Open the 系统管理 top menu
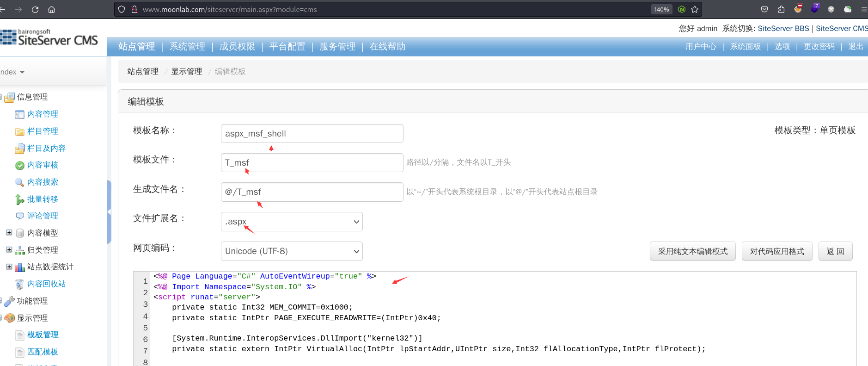The width and height of the screenshot is (868, 366). 187,47
